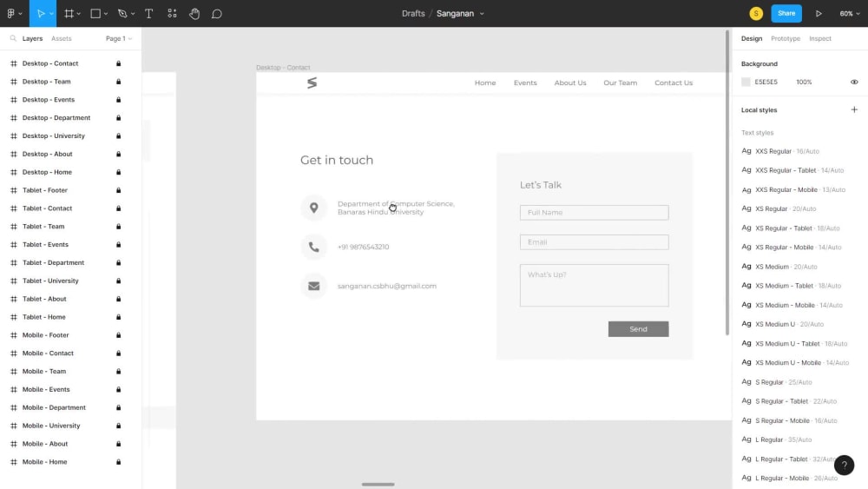868x489 pixels.
Task: Expand the Pen tool options arrow
Action: coord(133,14)
